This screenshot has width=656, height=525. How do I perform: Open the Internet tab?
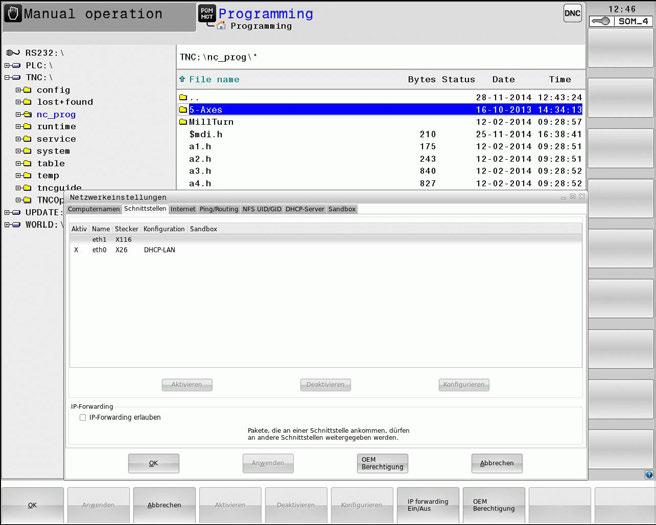click(183, 209)
